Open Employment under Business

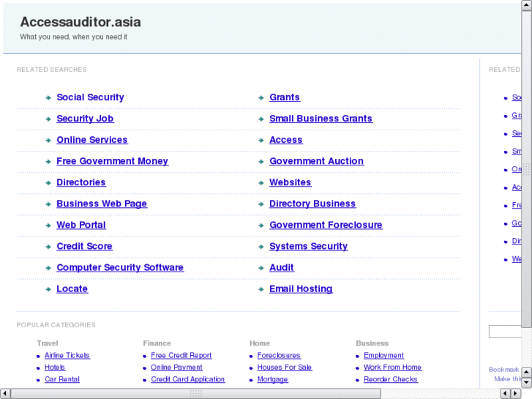(383, 356)
